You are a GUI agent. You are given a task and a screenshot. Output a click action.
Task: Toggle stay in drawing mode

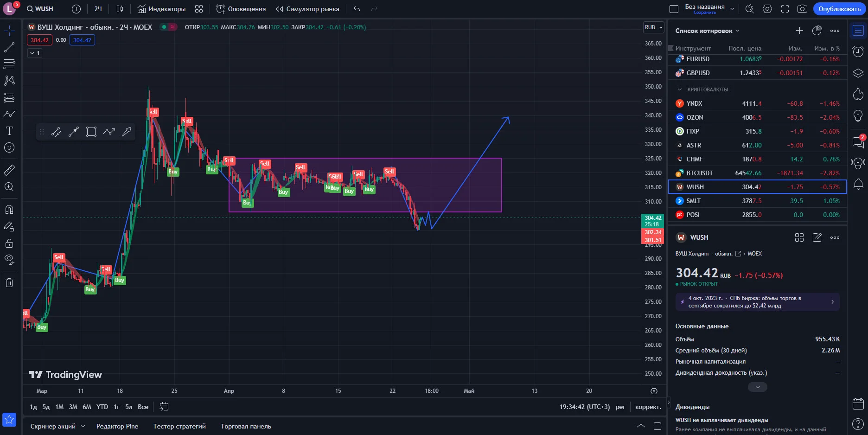coord(9,226)
